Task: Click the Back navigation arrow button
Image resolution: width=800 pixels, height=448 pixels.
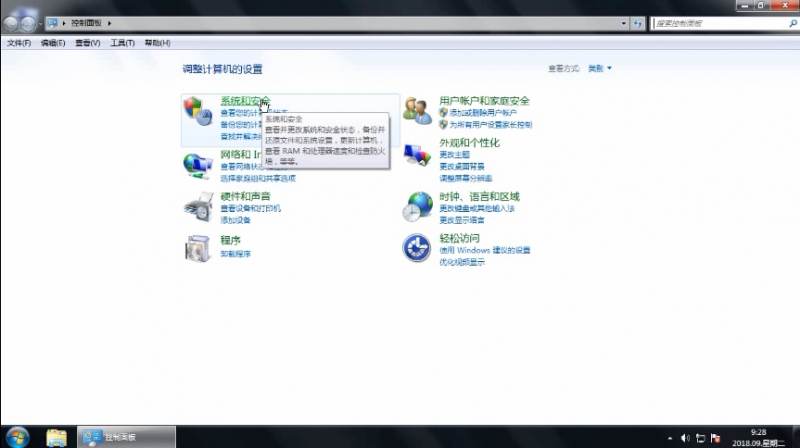Action: 11,23
